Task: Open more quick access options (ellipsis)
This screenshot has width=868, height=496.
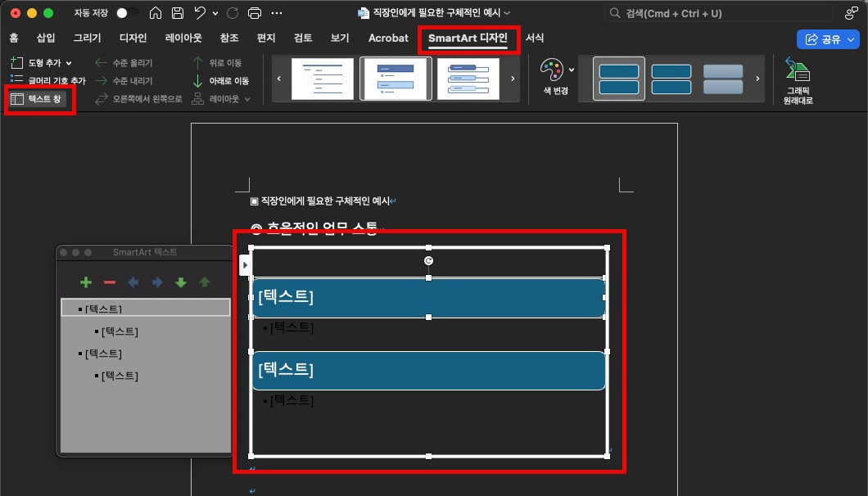Action: pos(277,13)
